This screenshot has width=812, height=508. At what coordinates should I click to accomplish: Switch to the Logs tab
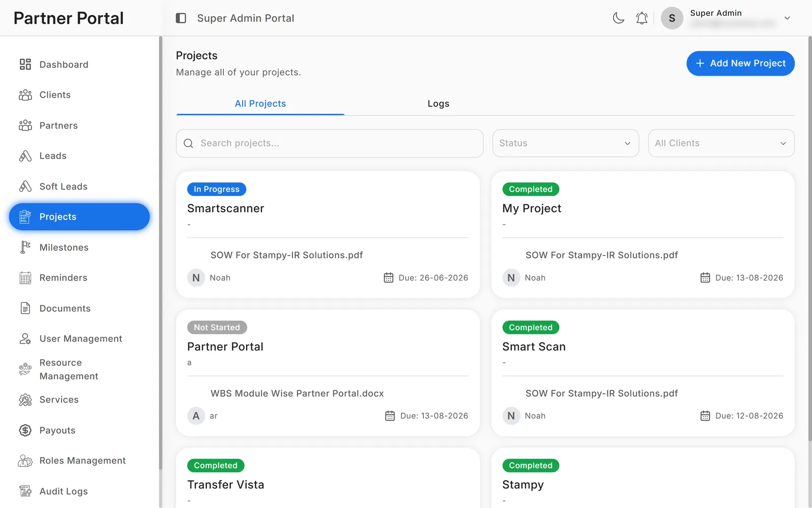(x=438, y=104)
